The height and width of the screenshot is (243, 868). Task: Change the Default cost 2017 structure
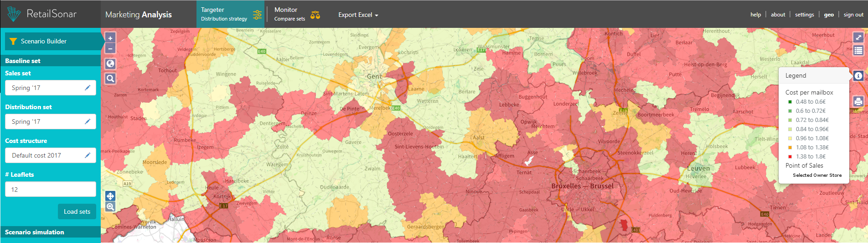pos(88,155)
